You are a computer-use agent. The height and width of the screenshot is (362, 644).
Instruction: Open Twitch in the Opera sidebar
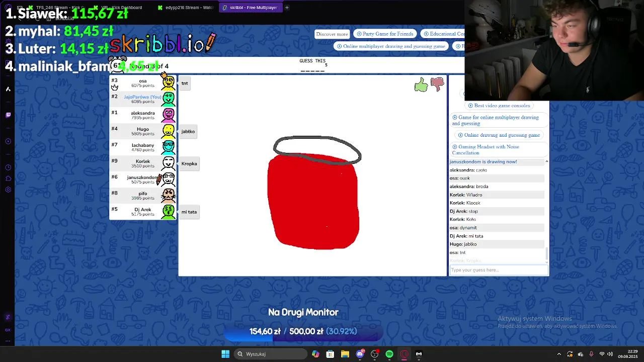(8, 115)
